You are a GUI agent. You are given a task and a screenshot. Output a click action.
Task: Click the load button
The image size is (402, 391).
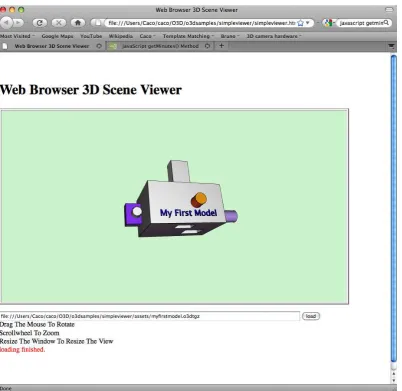click(311, 316)
